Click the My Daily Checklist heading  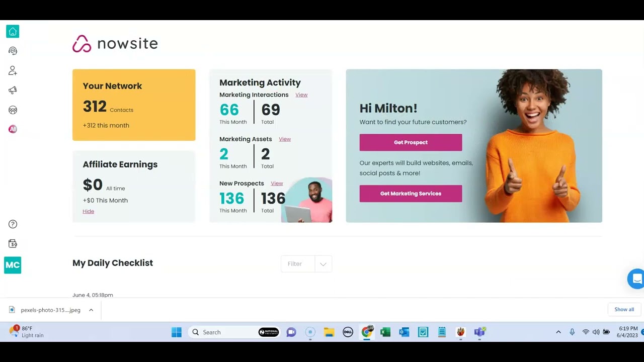[x=113, y=263]
